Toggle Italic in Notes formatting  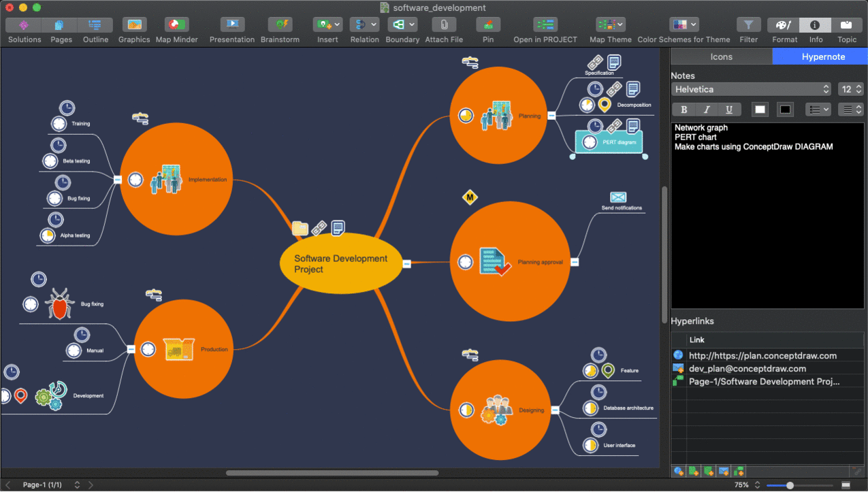(x=707, y=110)
